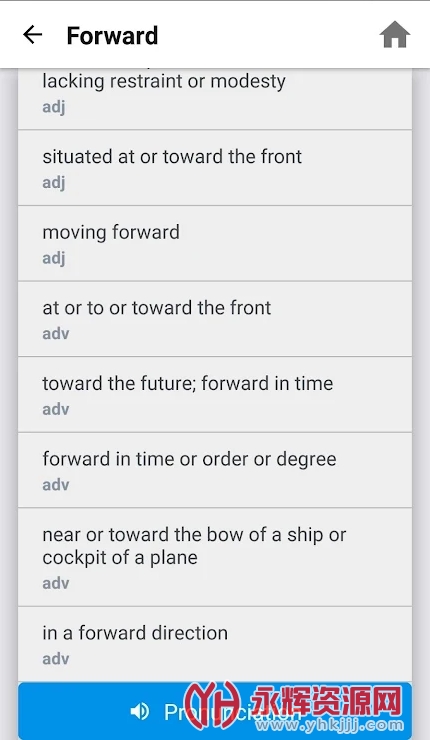Choose 'at or to or toward the front'
The height and width of the screenshot is (740, 430).
click(x=215, y=319)
